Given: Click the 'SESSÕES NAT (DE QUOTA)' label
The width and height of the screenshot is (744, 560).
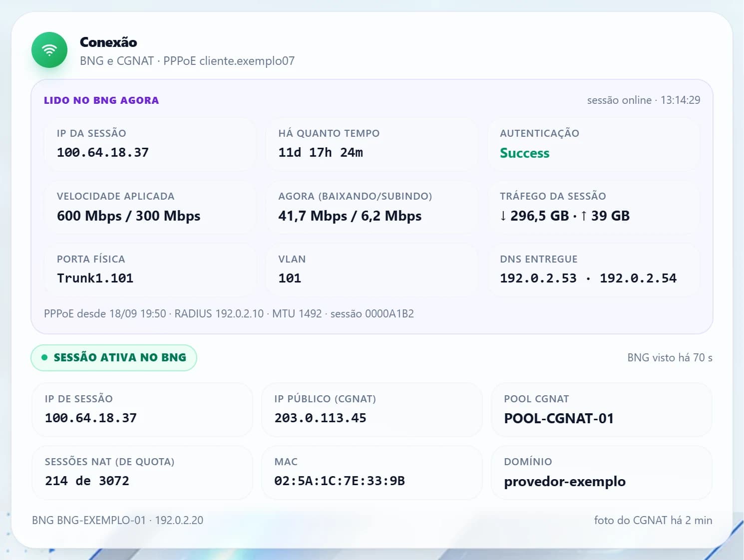Looking at the screenshot, I should (x=110, y=462).
